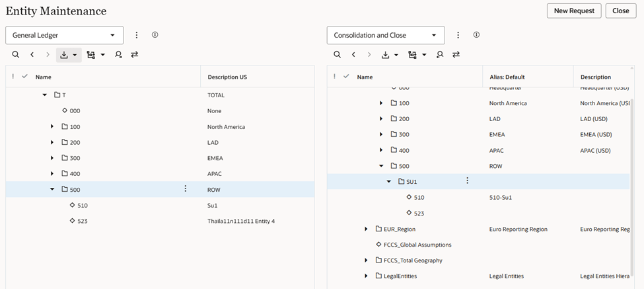Viewport: 644px width, 289px height.
Task: Click the locate node icon in the right toolbar
Action: (440, 55)
